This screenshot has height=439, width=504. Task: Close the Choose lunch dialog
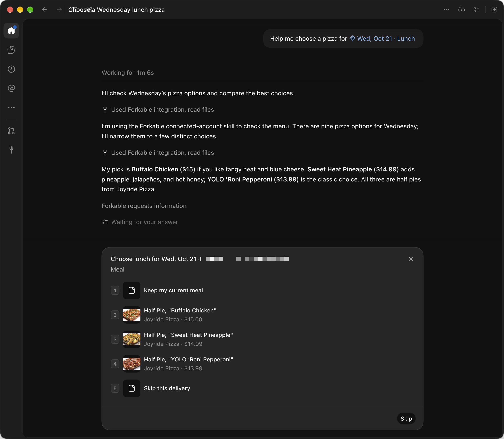(x=411, y=259)
